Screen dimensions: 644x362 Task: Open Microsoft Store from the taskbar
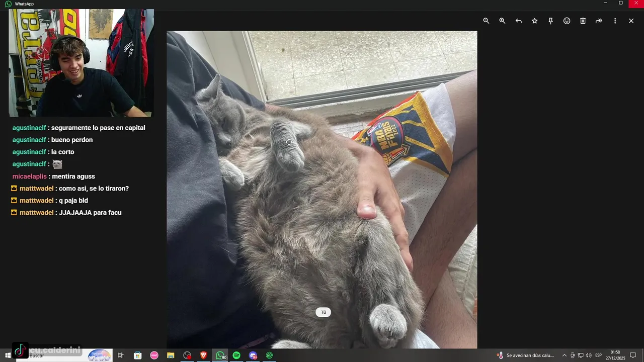137,355
